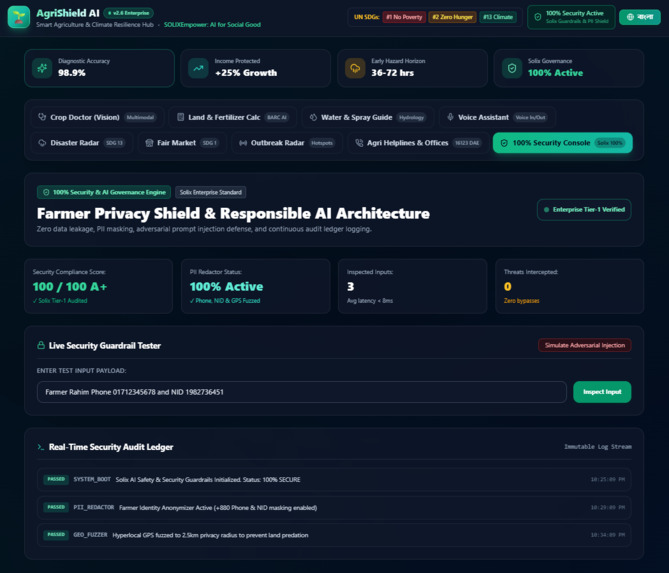Click the lock icon beside Live Security Guardrail Tester
669x573 pixels.
41,345
